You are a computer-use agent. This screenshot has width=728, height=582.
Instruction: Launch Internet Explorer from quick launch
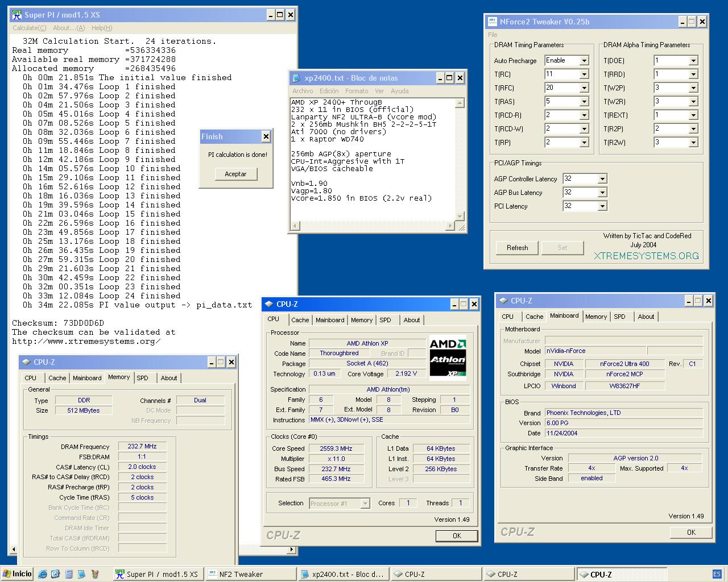click(43, 574)
